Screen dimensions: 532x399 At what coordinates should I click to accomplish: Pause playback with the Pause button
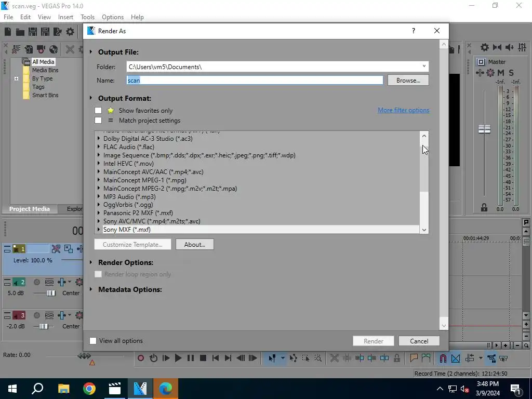coord(191,358)
